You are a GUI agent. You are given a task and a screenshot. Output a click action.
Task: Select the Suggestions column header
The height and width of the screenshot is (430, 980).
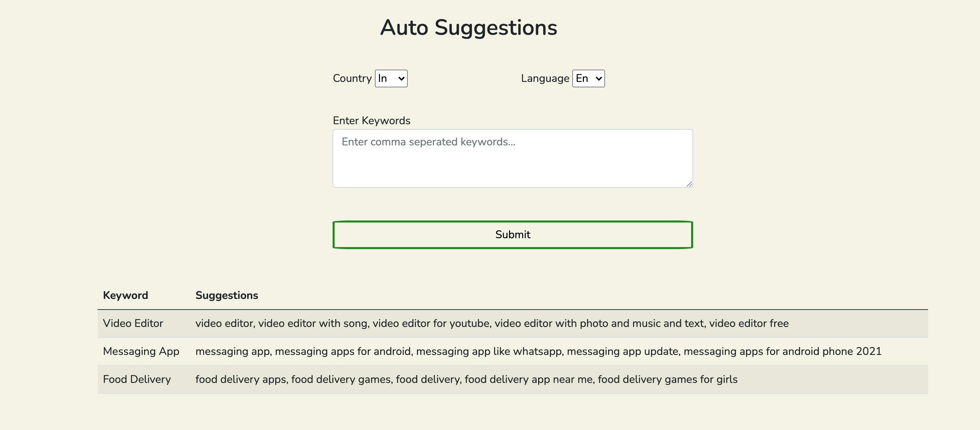tap(227, 295)
